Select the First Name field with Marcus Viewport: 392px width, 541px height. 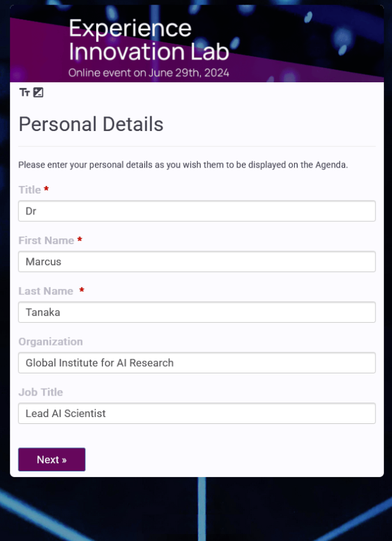click(x=197, y=261)
